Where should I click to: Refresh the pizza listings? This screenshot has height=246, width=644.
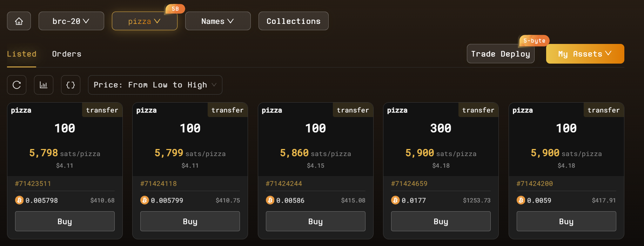(17, 85)
